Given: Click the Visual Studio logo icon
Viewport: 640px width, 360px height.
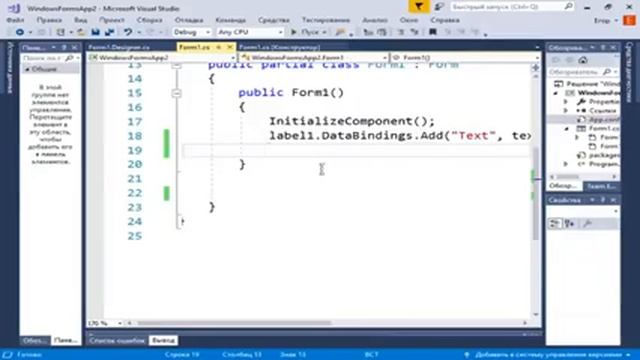Looking at the screenshot, I should coord(13,8).
